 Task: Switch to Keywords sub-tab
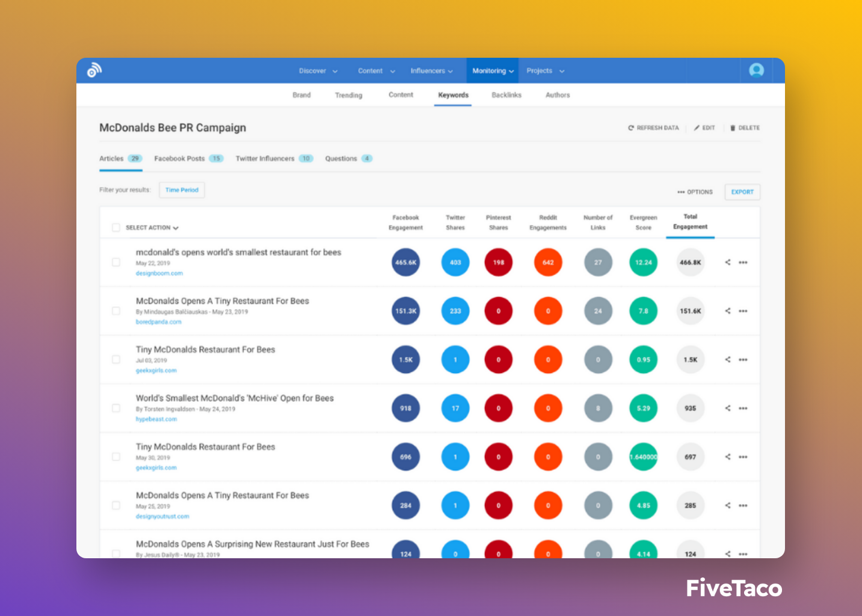point(454,95)
